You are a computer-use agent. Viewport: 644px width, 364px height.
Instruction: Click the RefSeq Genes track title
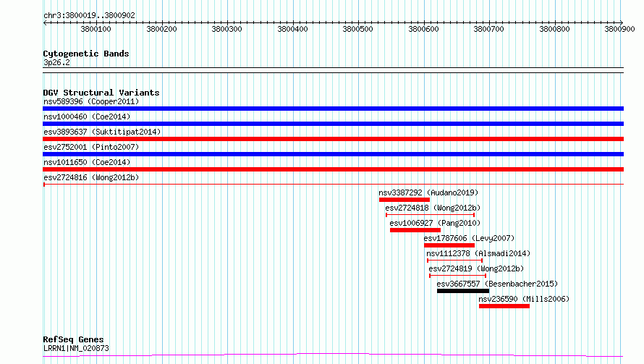pyautogui.click(x=73, y=339)
